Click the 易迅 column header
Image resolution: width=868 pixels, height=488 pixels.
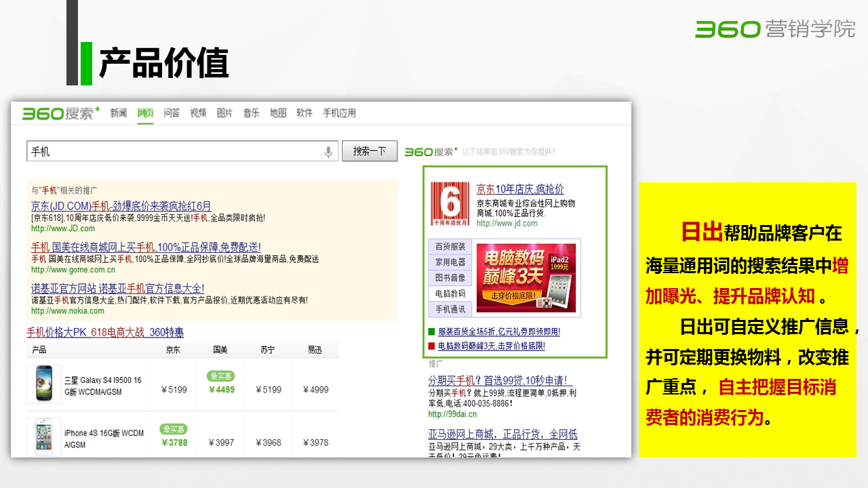[315, 350]
